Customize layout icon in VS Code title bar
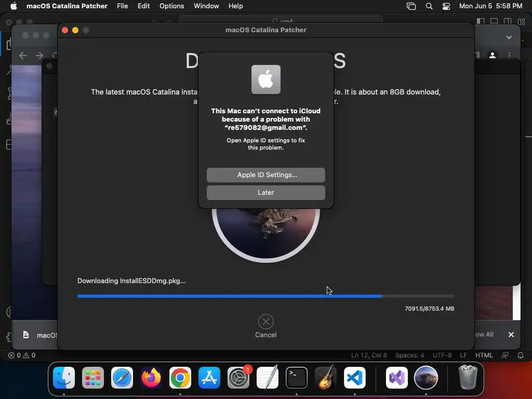532x399 pixels. click(522, 21)
